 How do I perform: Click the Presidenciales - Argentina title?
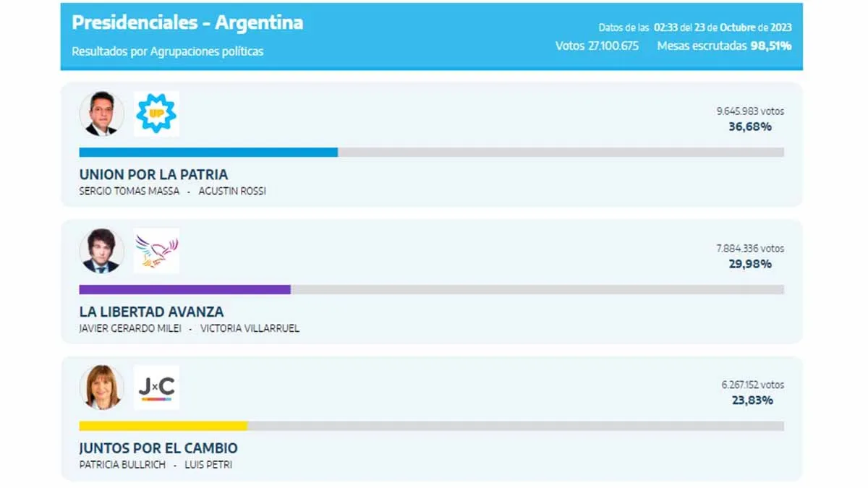187,22
